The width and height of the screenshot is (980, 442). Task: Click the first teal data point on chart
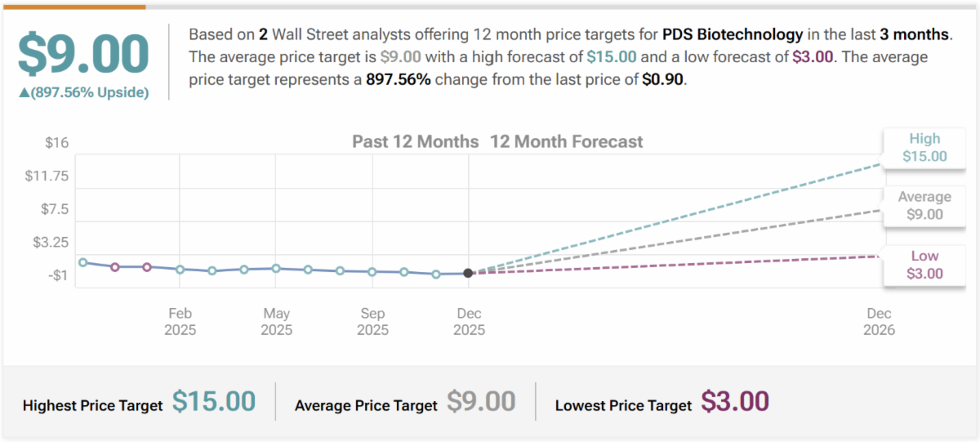[83, 262]
